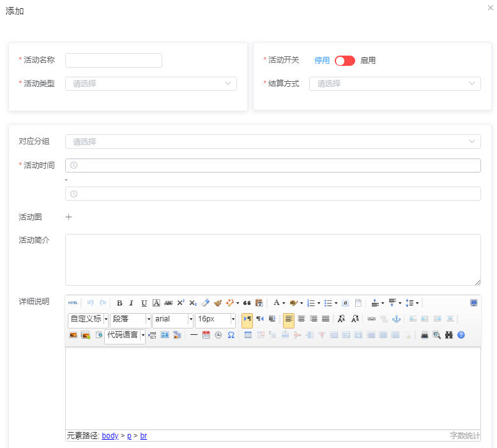Open the text background highlight color
This screenshot has width=497, height=448.
tap(293, 303)
